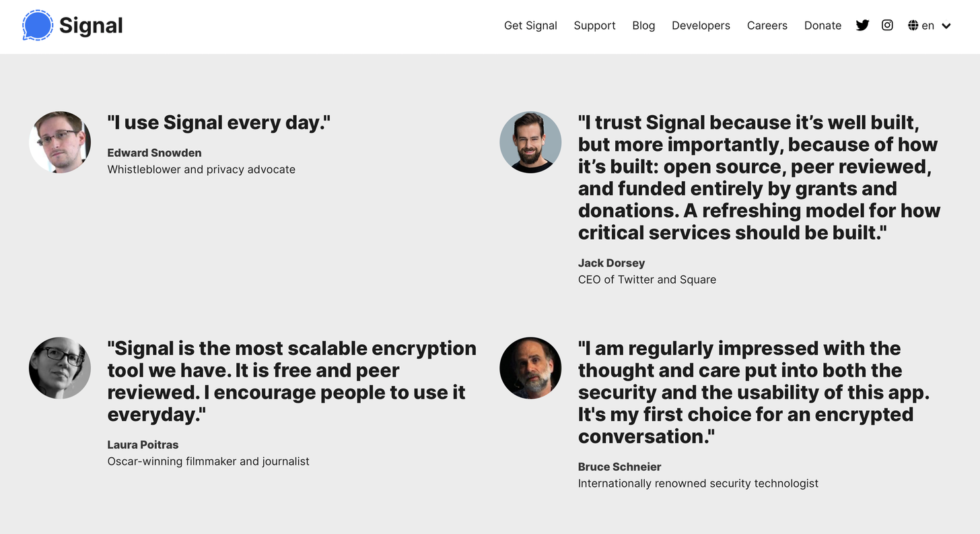
Task: Select Edward Snowden's profile photo
Action: 59,142
